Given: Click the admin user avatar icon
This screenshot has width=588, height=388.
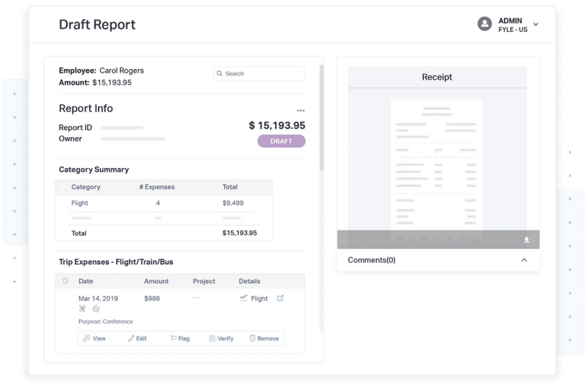Looking at the screenshot, I should point(484,24).
